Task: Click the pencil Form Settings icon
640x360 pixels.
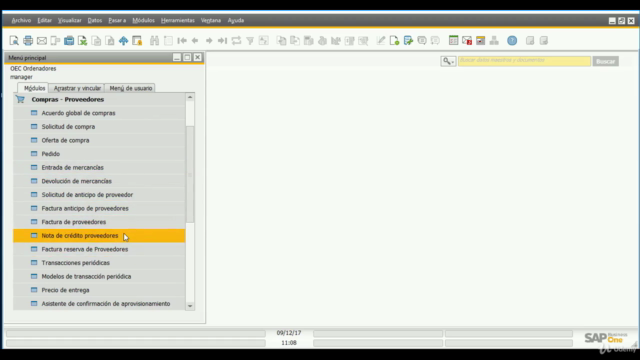Action: 380,40
